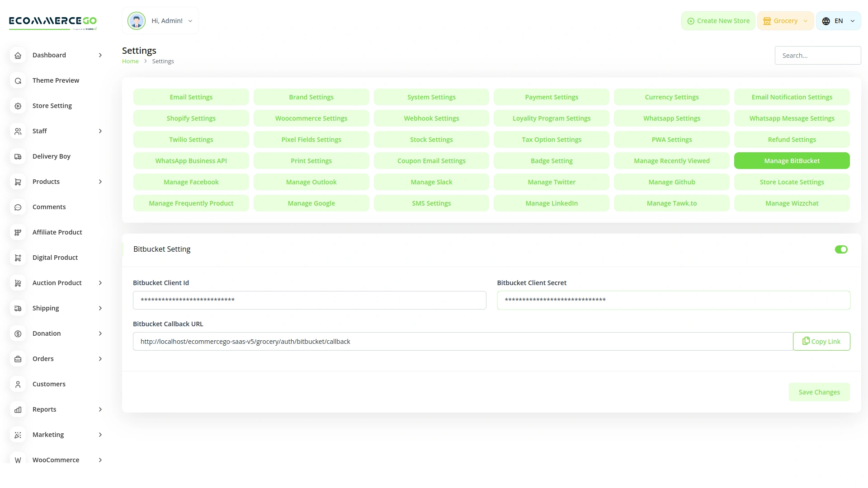The height and width of the screenshot is (488, 868).
Task: Select the Delivery Boy sidebar icon
Action: tap(18, 156)
